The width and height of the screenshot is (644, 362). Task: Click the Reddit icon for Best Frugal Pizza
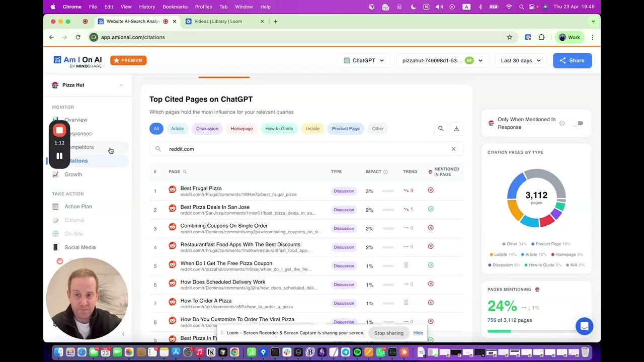[x=173, y=191]
